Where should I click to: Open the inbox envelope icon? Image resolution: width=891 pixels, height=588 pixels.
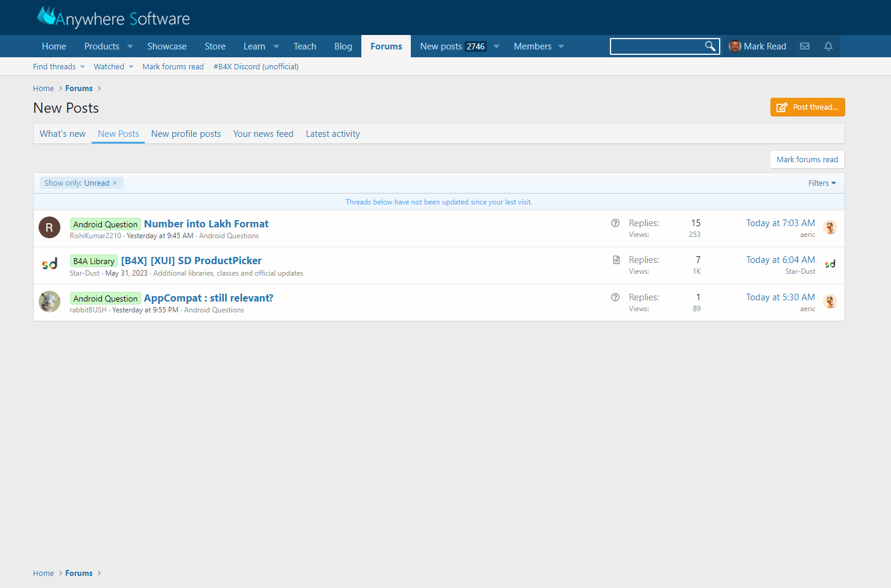click(x=805, y=46)
